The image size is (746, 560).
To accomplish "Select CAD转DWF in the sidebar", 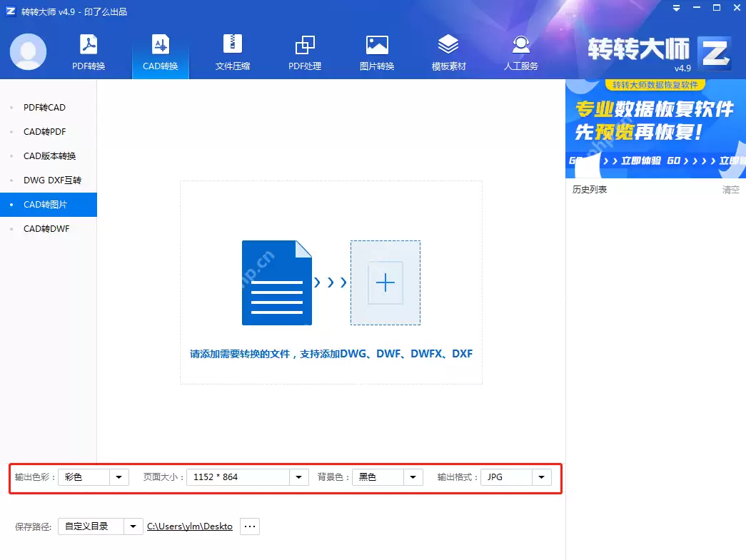I will [x=45, y=228].
